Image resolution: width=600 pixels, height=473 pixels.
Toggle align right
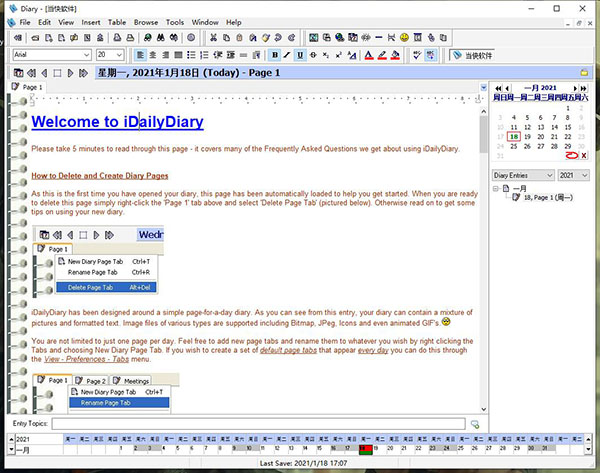tap(166, 55)
